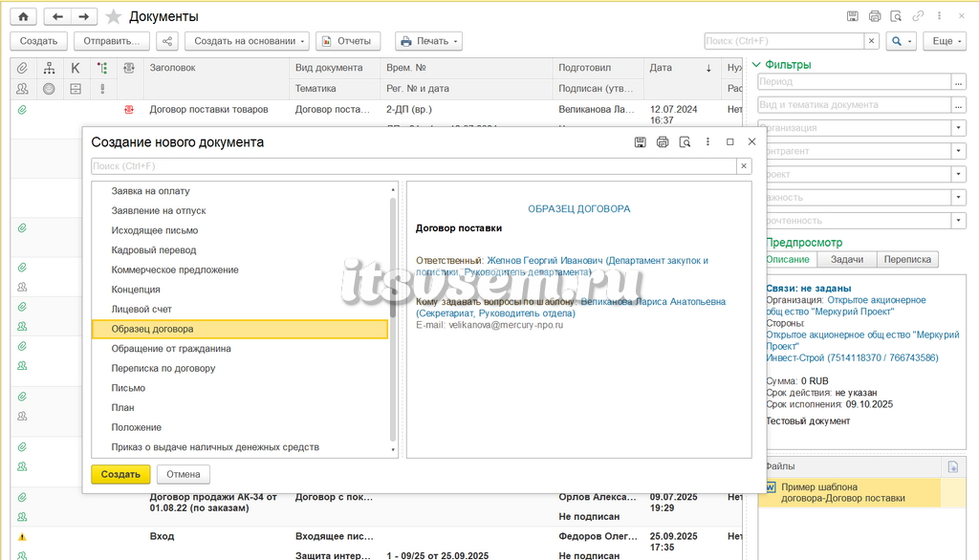Add Документы to favorites star
This screenshot has width=979, height=560.
coord(113,17)
